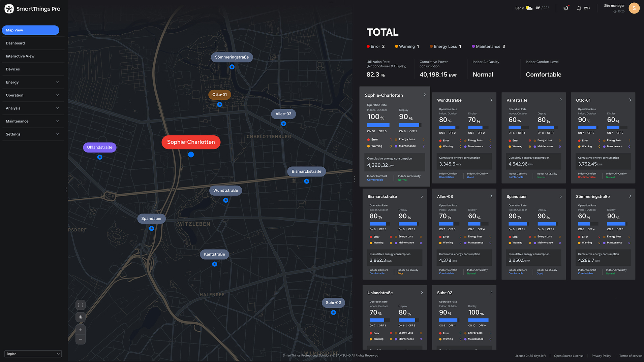Screen dimensions: 644x362
Task: Expand the Energy menu
Action: (32, 82)
